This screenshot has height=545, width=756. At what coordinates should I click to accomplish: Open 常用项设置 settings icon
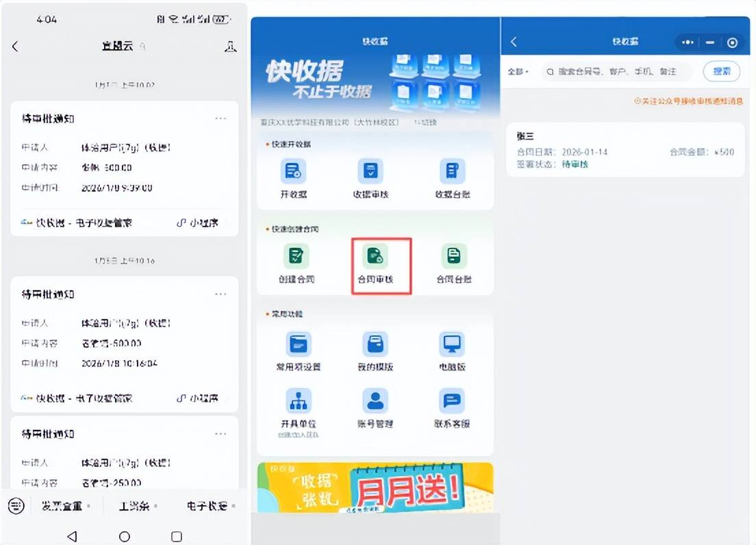298,344
